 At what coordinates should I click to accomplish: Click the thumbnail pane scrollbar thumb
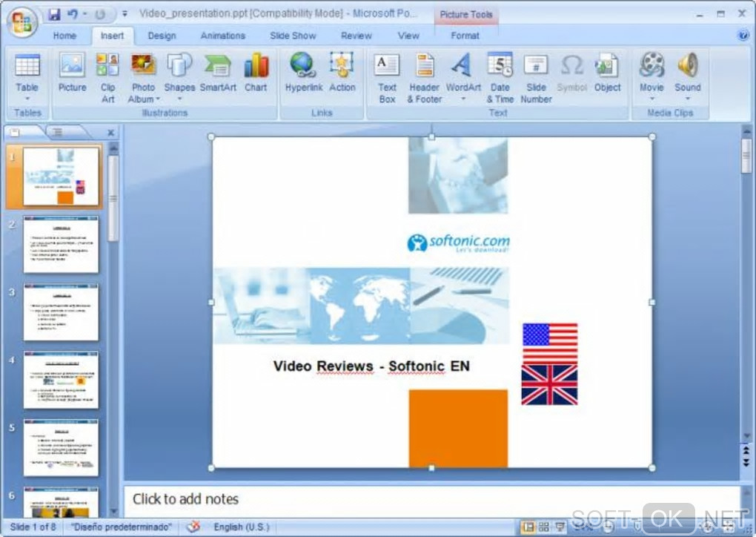[x=113, y=198]
